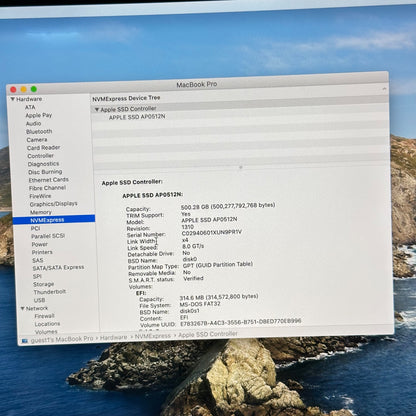The width and height of the screenshot is (416, 416).
Task: Click the computer icon in path bar
Action: click(25, 341)
